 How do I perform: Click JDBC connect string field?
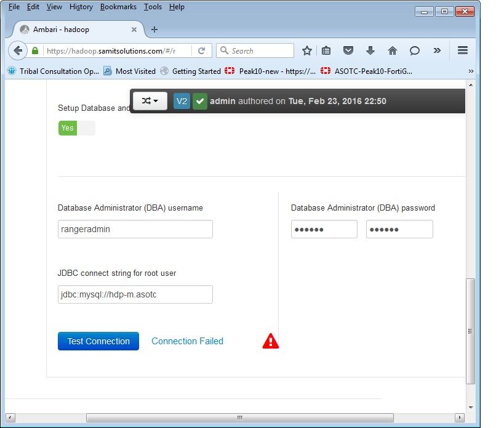(x=135, y=294)
